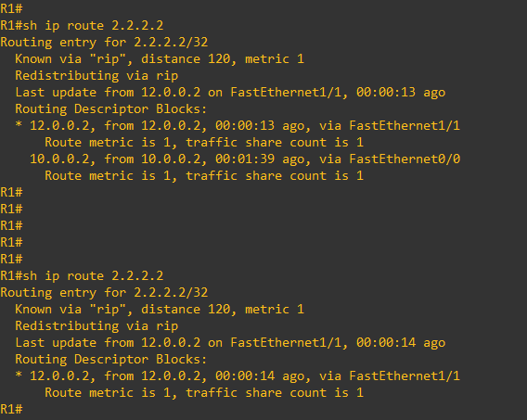Click the second "Routing entry for 2.2.2.2/32" line
Screen dimensions: 527x420
click(x=104, y=293)
